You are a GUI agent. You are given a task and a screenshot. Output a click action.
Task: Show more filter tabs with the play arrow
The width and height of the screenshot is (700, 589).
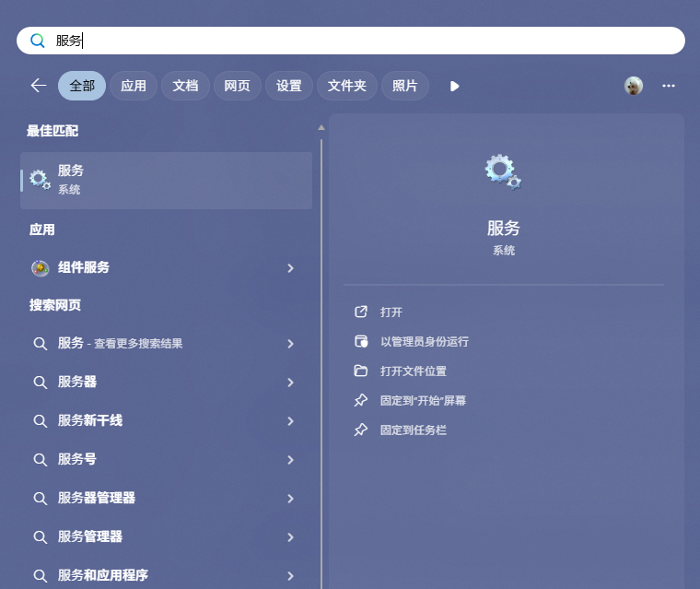click(x=454, y=87)
